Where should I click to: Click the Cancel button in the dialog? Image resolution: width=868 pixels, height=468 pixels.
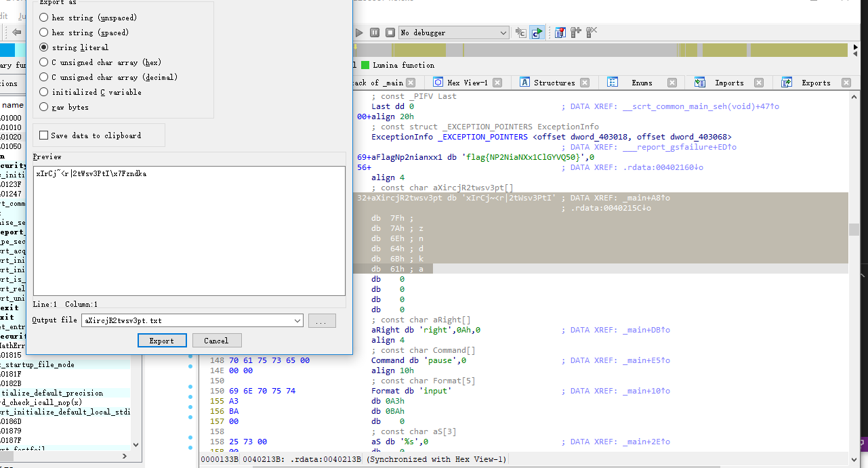[x=217, y=341]
